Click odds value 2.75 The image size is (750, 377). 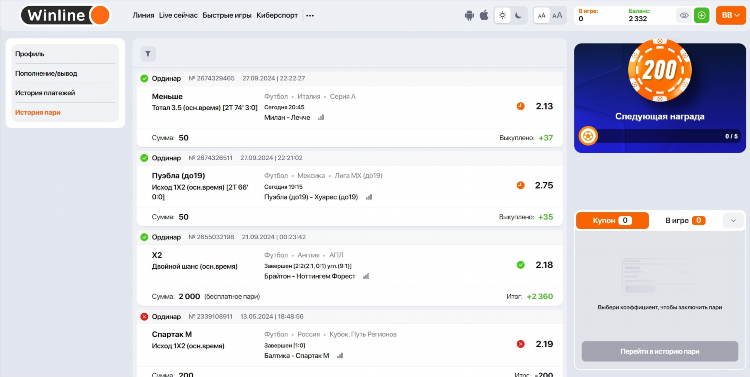544,186
